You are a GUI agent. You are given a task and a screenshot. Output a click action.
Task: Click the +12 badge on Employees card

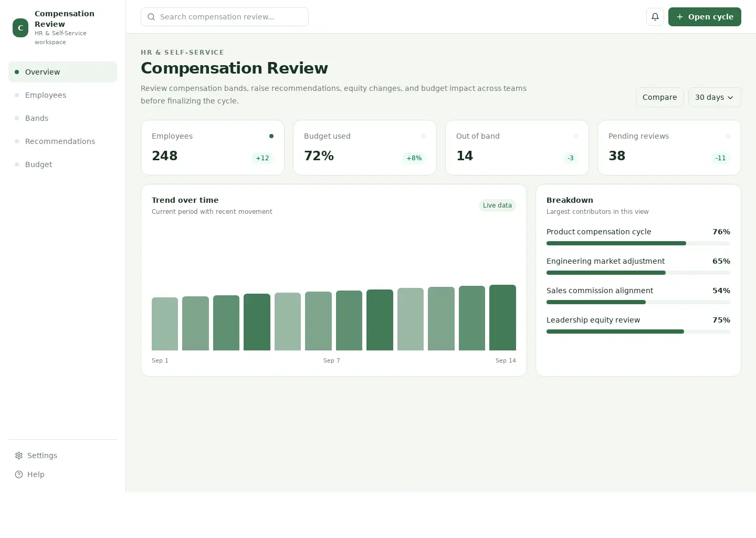tap(262, 158)
